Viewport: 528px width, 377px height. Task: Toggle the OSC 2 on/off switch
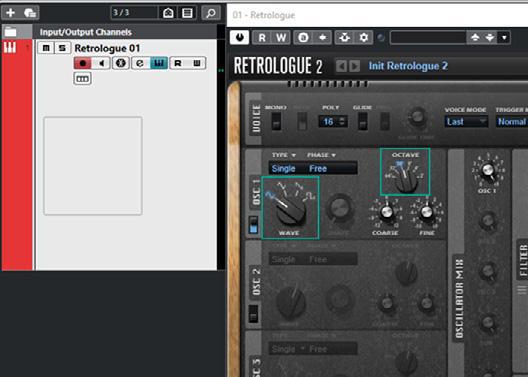[253, 314]
